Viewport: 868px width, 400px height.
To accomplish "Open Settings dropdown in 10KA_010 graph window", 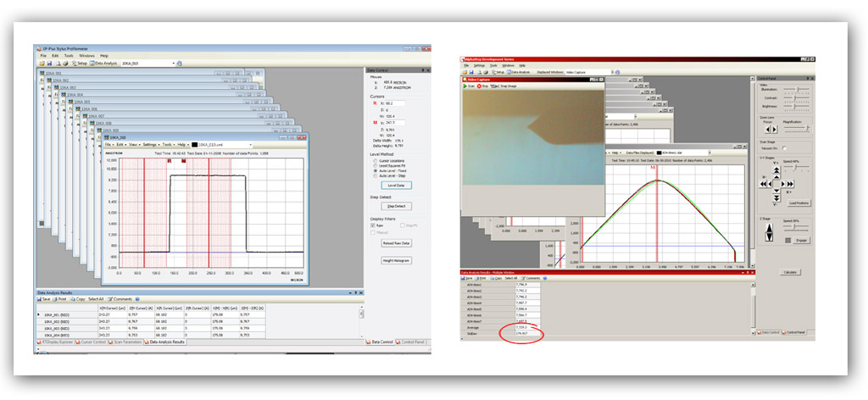I will [152, 144].
